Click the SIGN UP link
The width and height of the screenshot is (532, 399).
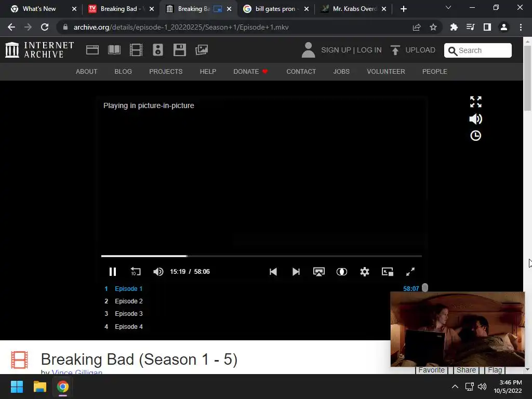(336, 50)
